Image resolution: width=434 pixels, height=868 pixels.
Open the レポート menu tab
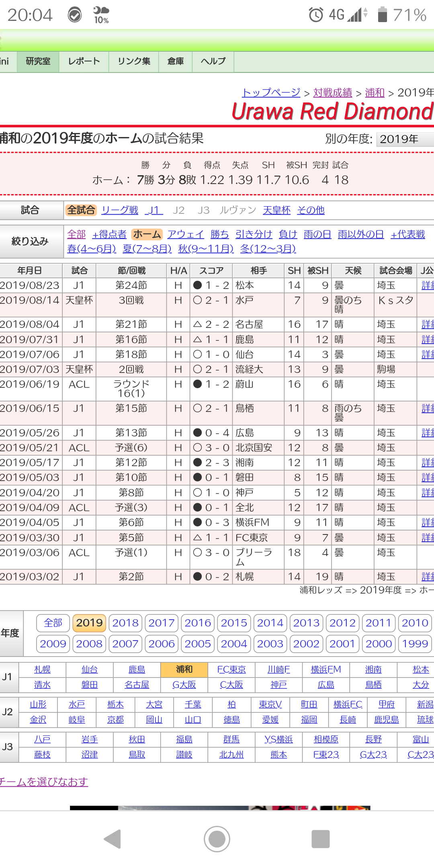coord(84,61)
